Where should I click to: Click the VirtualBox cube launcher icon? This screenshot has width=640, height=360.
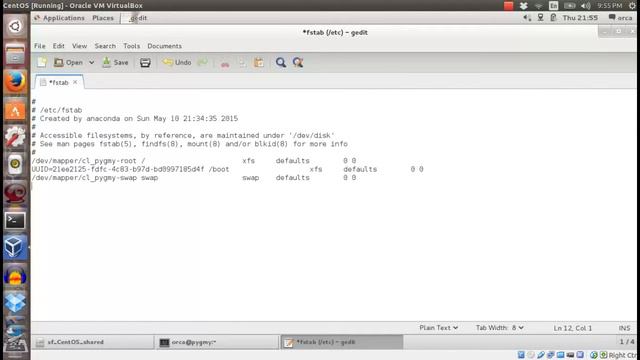(x=15, y=247)
